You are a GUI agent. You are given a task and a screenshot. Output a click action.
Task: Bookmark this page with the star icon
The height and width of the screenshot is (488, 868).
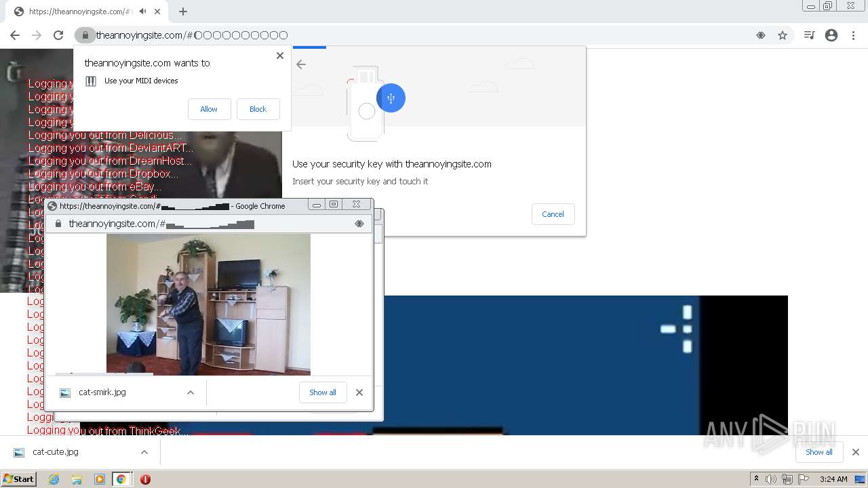[783, 35]
